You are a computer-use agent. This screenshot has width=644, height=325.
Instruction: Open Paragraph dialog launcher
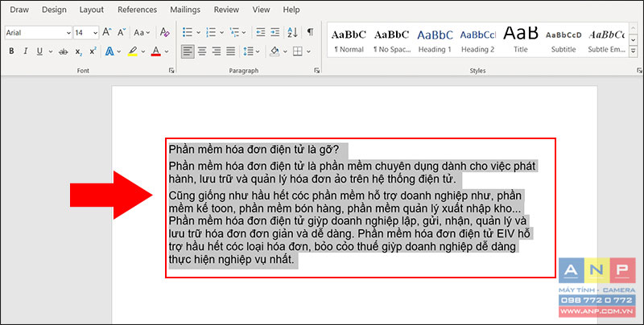316,71
